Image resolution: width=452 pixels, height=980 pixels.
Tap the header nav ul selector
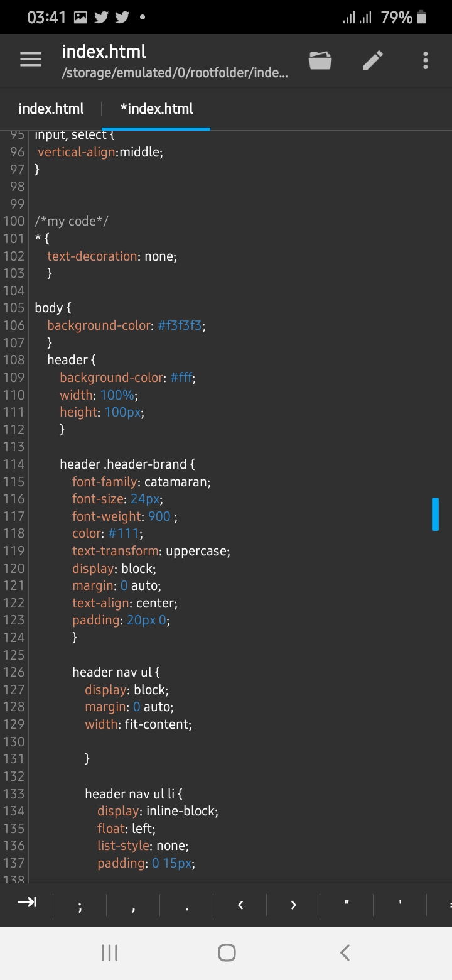pyautogui.click(x=116, y=672)
